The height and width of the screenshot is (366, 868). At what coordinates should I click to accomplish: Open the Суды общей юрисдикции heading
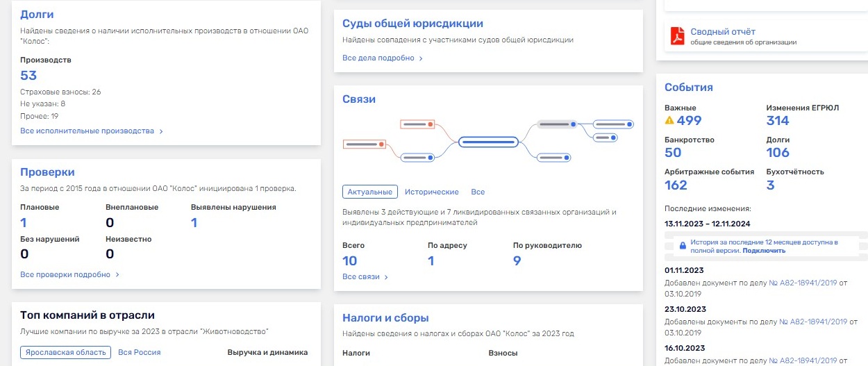[412, 23]
